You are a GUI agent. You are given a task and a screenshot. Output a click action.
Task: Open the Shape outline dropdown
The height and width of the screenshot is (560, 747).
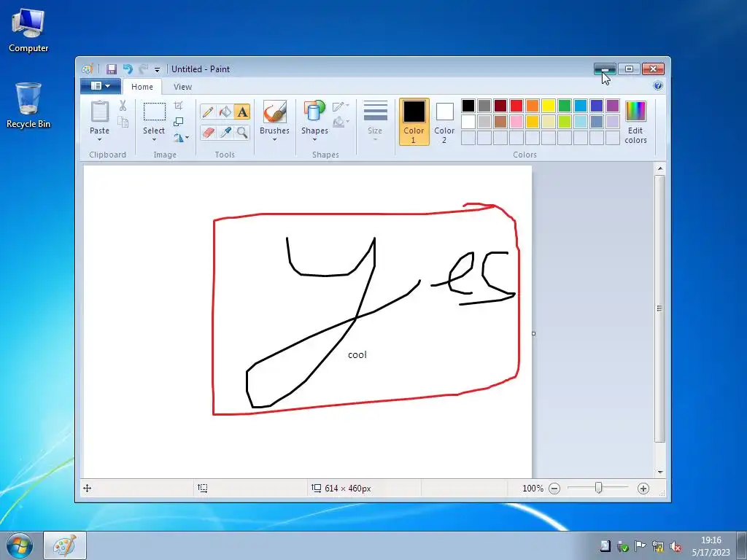click(x=341, y=106)
